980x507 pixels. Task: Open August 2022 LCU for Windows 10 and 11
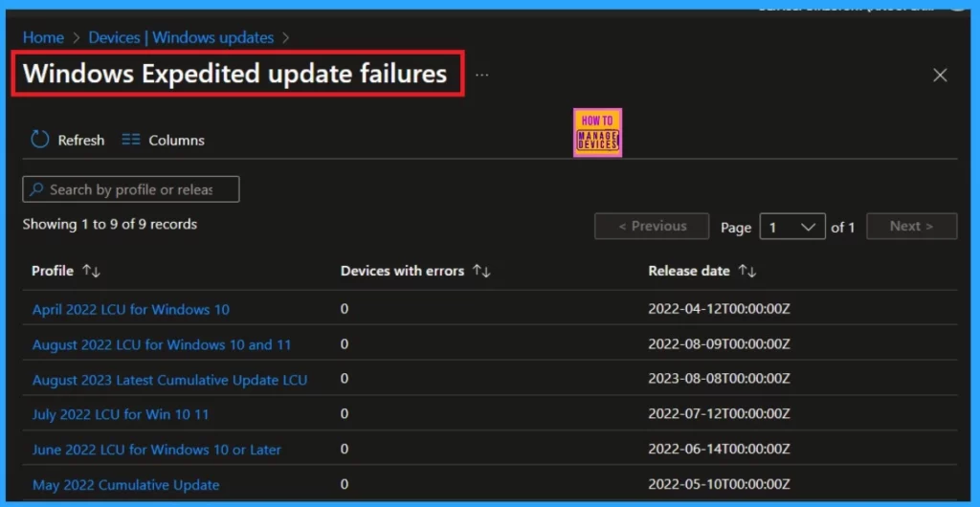(162, 344)
